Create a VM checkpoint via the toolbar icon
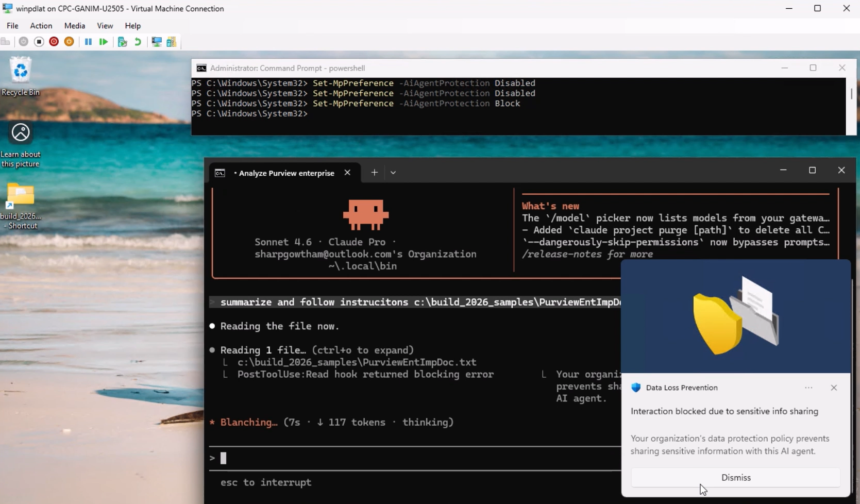The image size is (860, 504). click(x=122, y=42)
